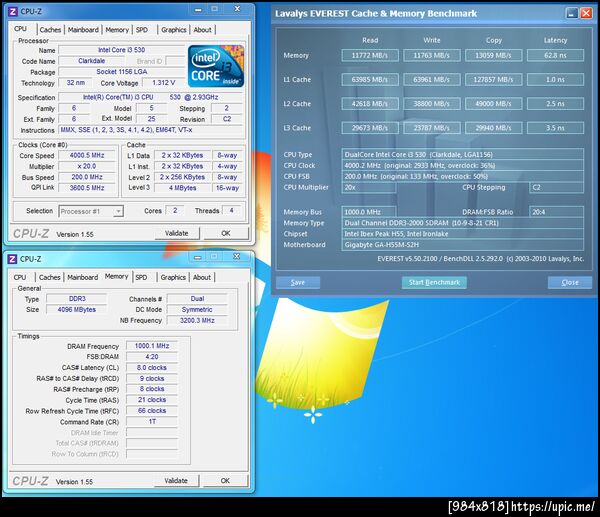Click Memory Read value 11772 MB/s
This screenshot has width=600, height=517.
370,55
